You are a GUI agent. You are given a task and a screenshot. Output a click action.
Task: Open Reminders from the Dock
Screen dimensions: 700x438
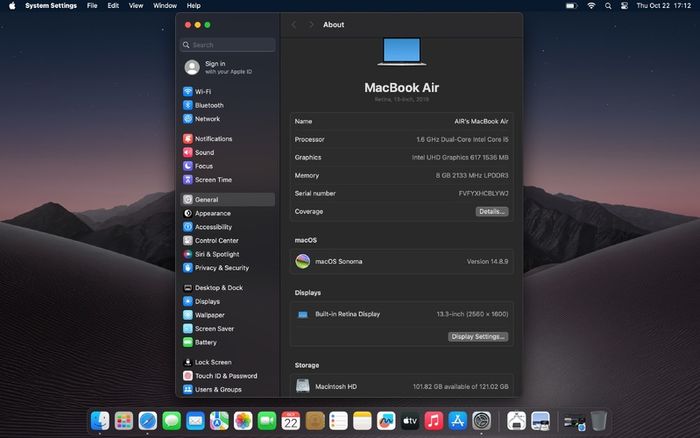338,421
